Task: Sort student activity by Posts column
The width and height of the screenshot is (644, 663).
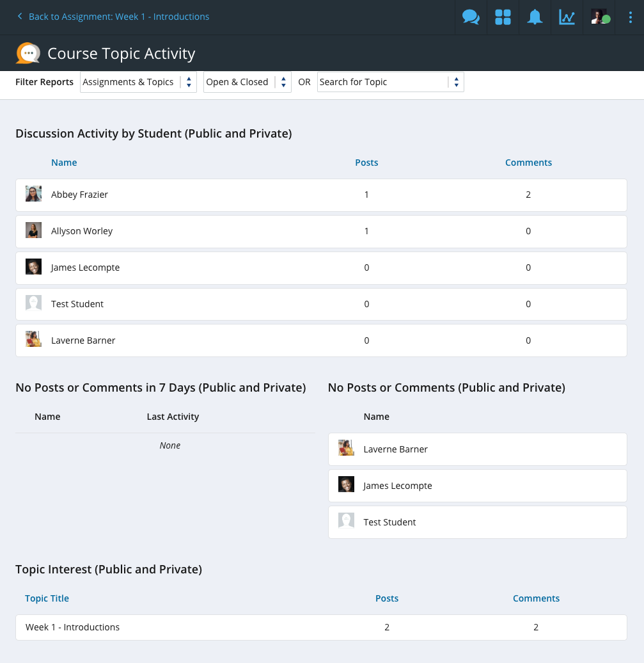Action: [366, 163]
